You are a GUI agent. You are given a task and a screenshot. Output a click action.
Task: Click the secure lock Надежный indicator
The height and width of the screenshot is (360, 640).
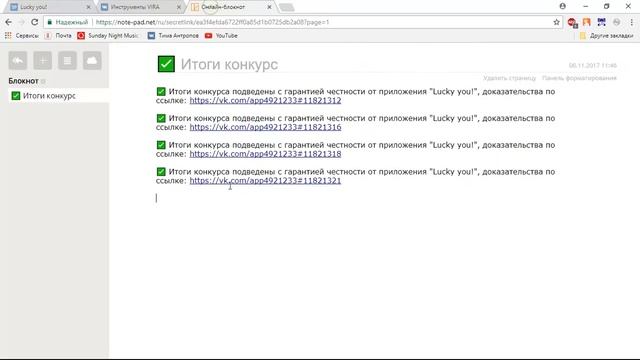click(x=68, y=22)
